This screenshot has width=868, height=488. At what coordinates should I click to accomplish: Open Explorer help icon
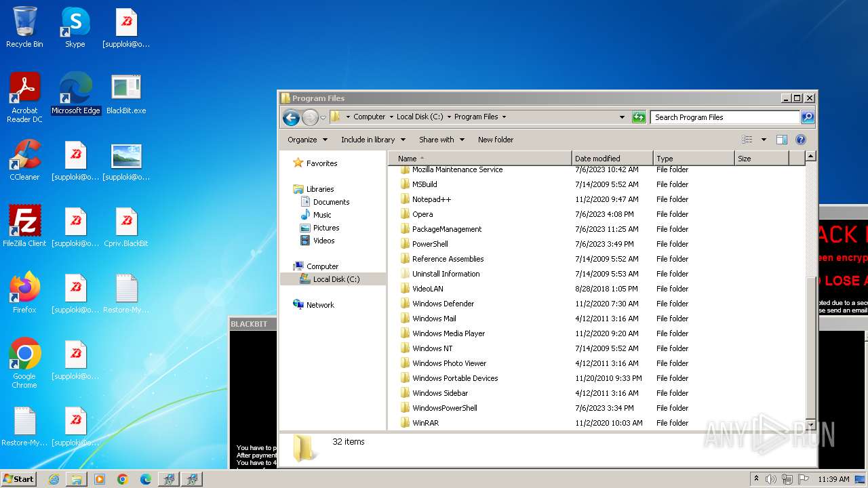[x=801, y=140]
